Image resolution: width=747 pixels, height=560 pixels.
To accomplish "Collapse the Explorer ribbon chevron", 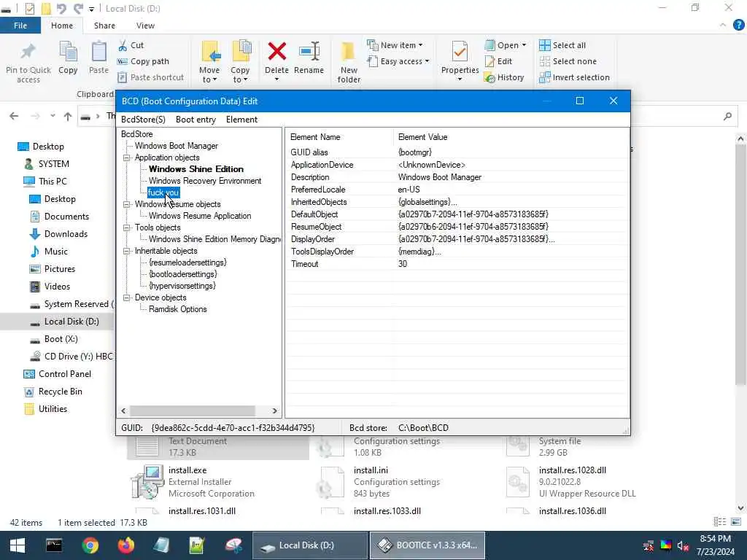I will (x=723, y=25).
